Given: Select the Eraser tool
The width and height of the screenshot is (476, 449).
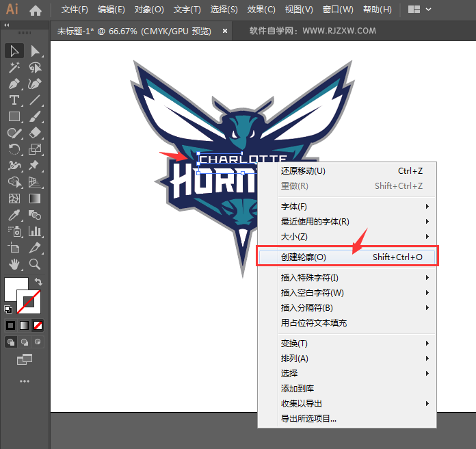Looking at the screenshot, I should [35, 133].
